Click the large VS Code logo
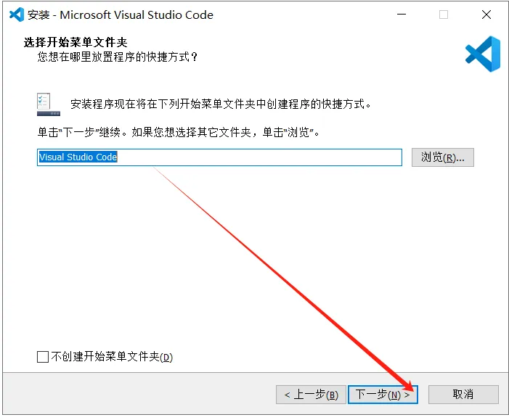 pos(483,54)
